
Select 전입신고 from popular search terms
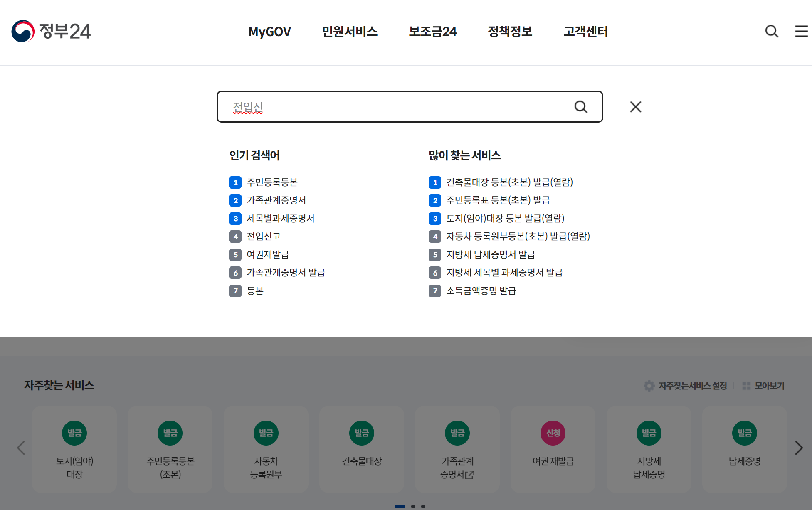click(263, 236)
